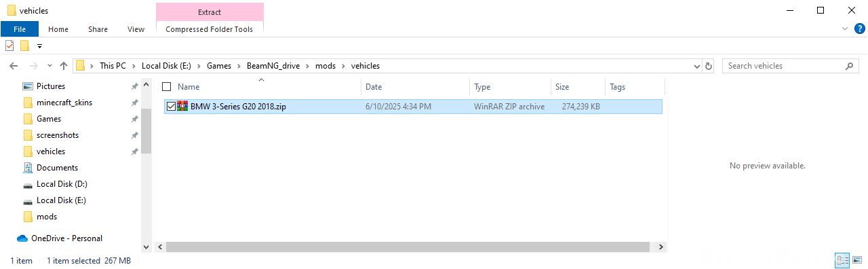Collapse the ribbon with the chevron
The width and height of the screenshot is (868, 269).
[x=845, y=29]
